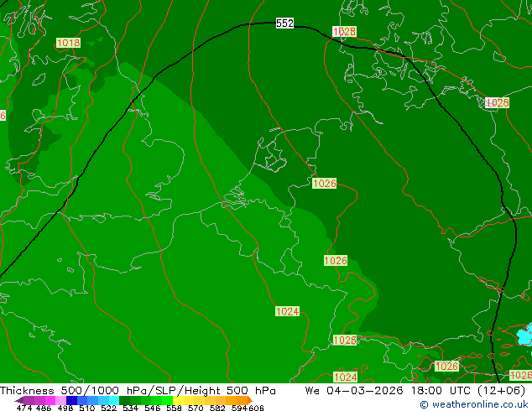Click the cyan patch on the map
Image resolution: width=532 pixels, height=411 pixels.
click(x=524, y=335)
